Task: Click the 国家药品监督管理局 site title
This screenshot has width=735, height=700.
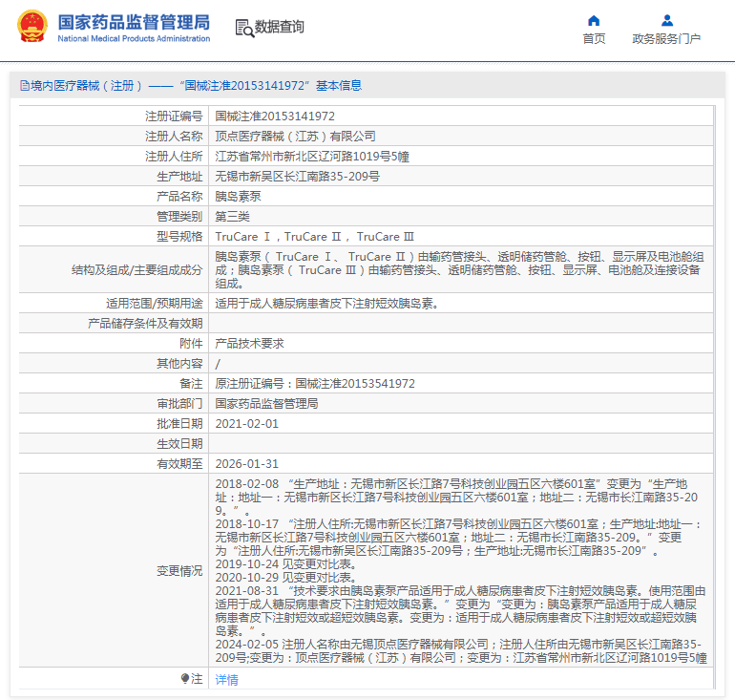Action: coord(134,21)
